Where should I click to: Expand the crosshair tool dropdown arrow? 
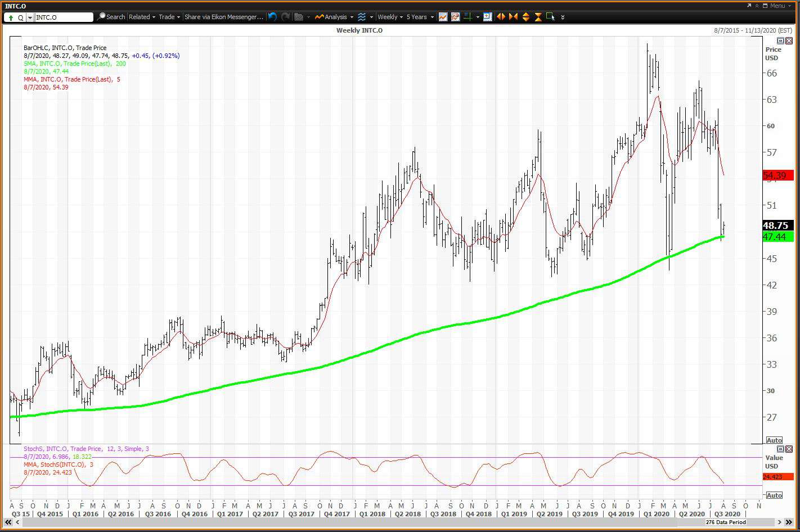click(478, 17)
